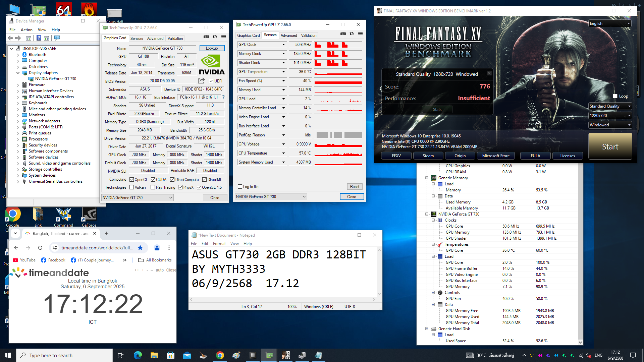Toggle the Vulkan technologies checkbox
This screenshot has width=644, height=362.
click(x=132, y=187)
